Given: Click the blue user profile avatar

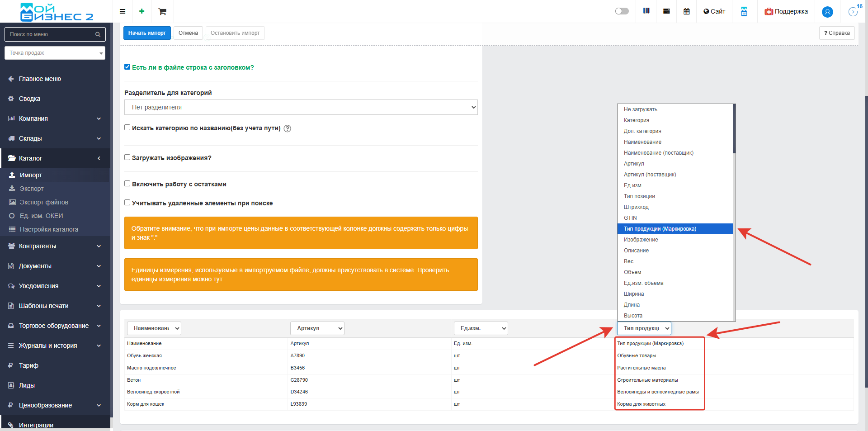Looking at the screenshot, I should tap(827, 12).
